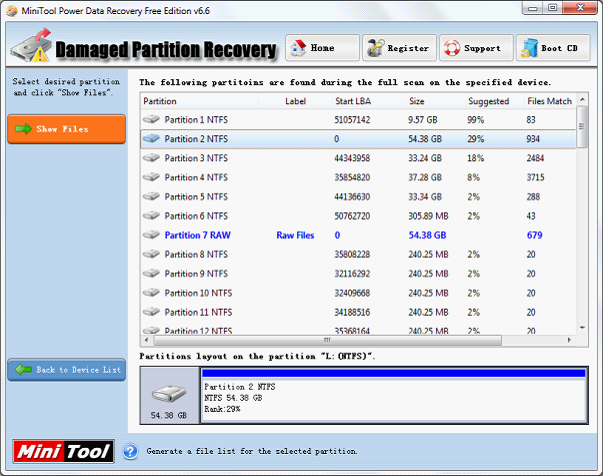Click the drive icon for Partition 8 NTFS

tap(151, 254)
